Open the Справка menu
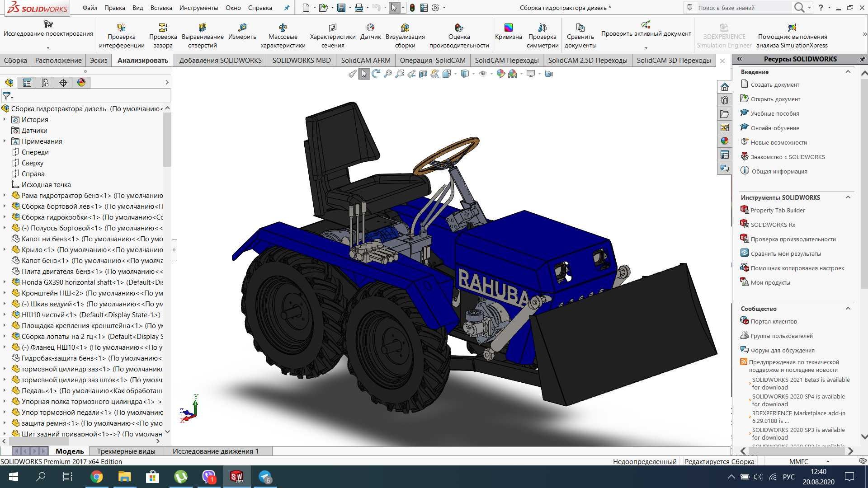 click(x=260, y=8)
